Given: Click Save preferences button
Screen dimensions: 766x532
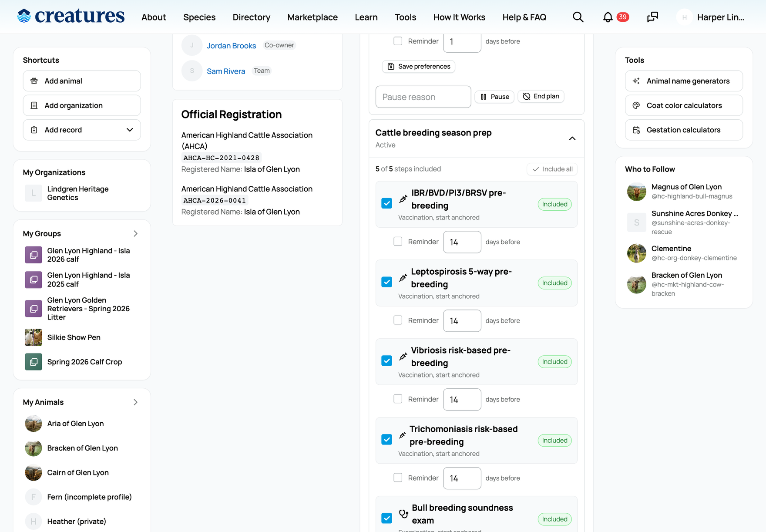Looking at the screenshot, I should click(419, 67).
